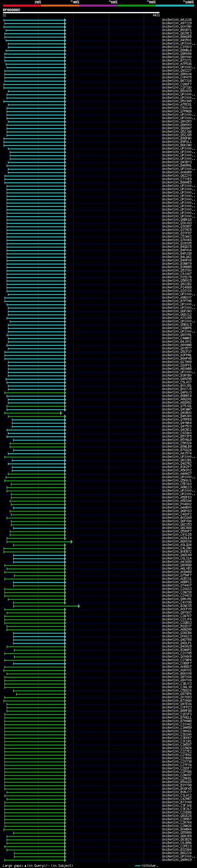
Task: Select hit UniRef100_C3Y803
Action: point(177,47)
